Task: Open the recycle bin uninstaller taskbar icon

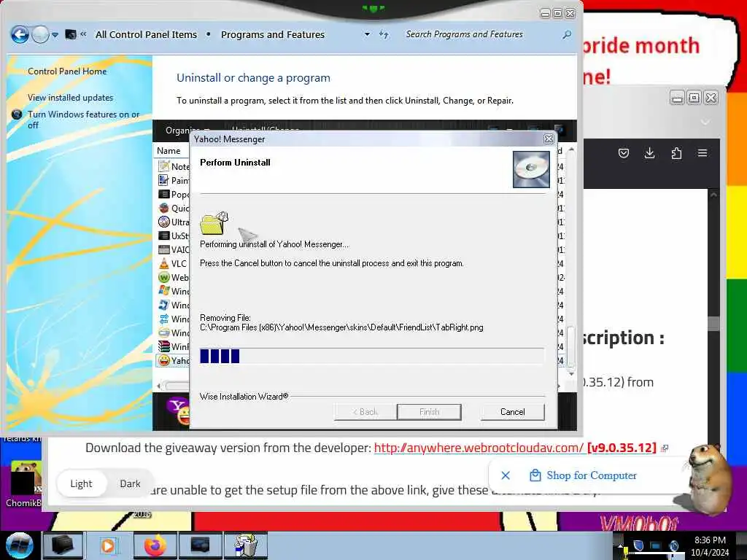Action: click(x=246, y=545)
